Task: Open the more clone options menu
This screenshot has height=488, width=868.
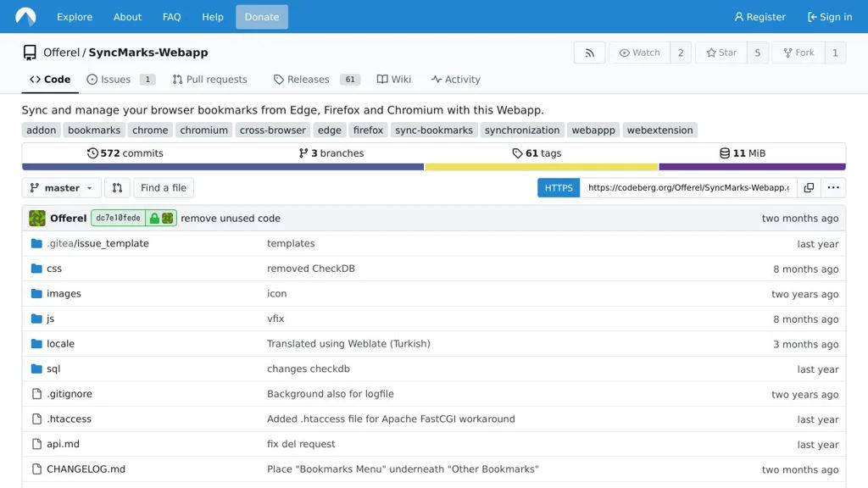Action: 833,188
